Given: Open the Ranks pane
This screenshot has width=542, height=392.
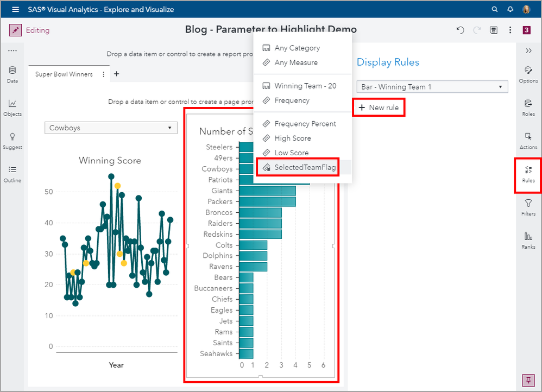Looking at the screenshot, I should [528, 240].
